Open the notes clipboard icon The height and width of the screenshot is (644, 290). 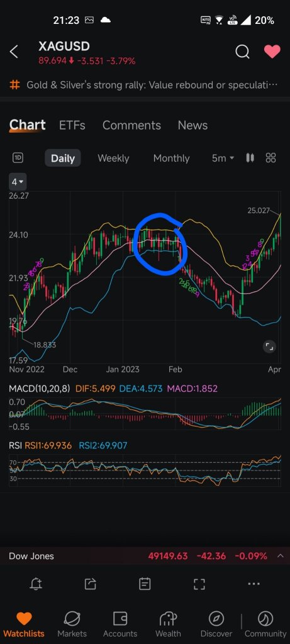[145, 584]
